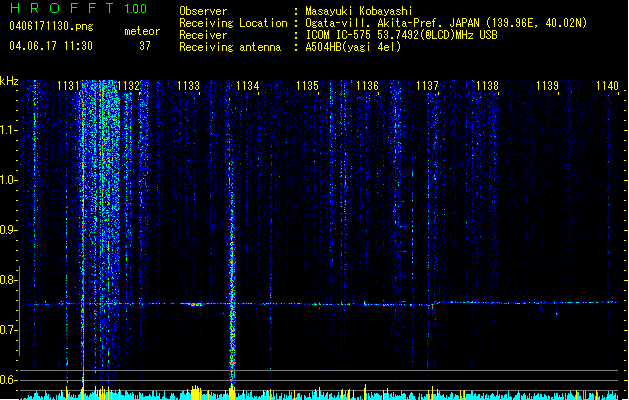Image resolution: width=629 pixels, height=400 pixels.
Task: Click the 1137 time marker
Action: pos(428,86)
